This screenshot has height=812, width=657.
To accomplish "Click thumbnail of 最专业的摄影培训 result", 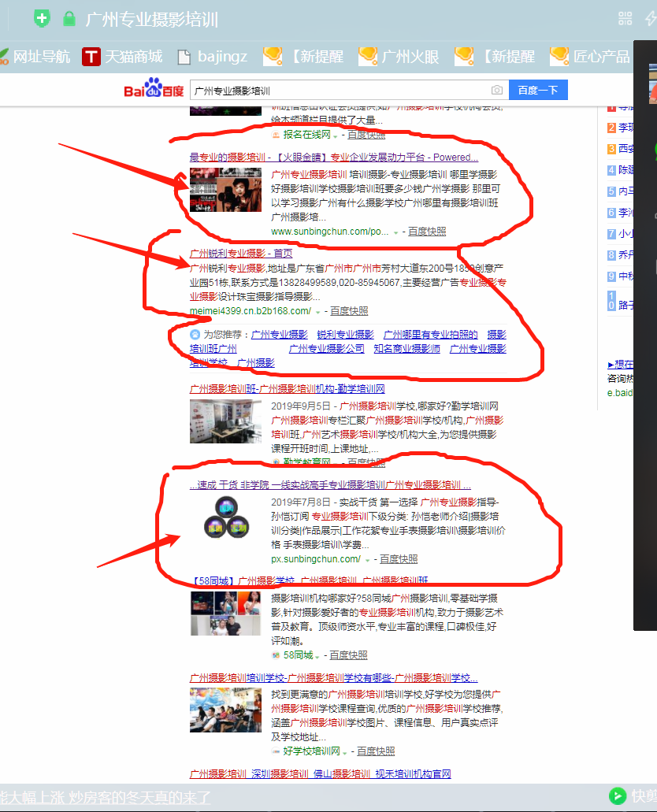I will tap(225, 190).
